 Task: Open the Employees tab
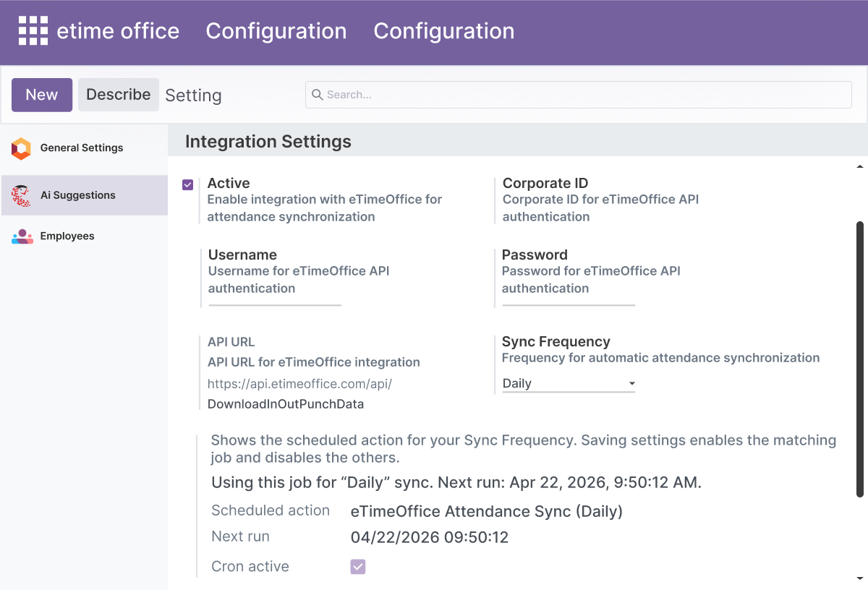click(84, 236)
